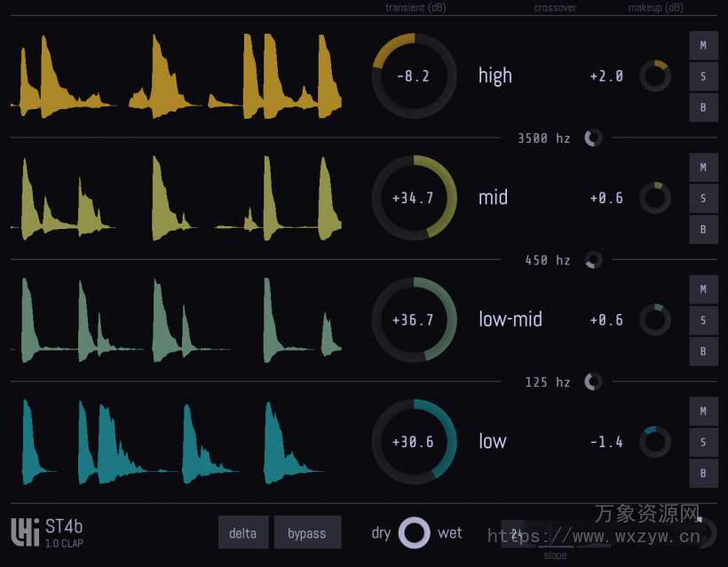Click the high band transient knob

pos(414,76)
